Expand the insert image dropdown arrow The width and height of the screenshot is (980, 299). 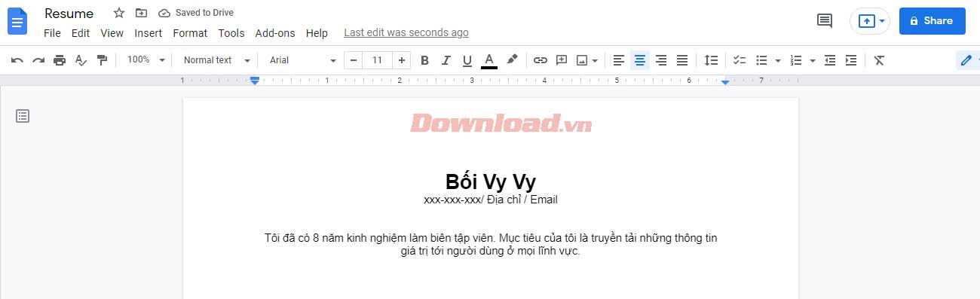(596, 60)
